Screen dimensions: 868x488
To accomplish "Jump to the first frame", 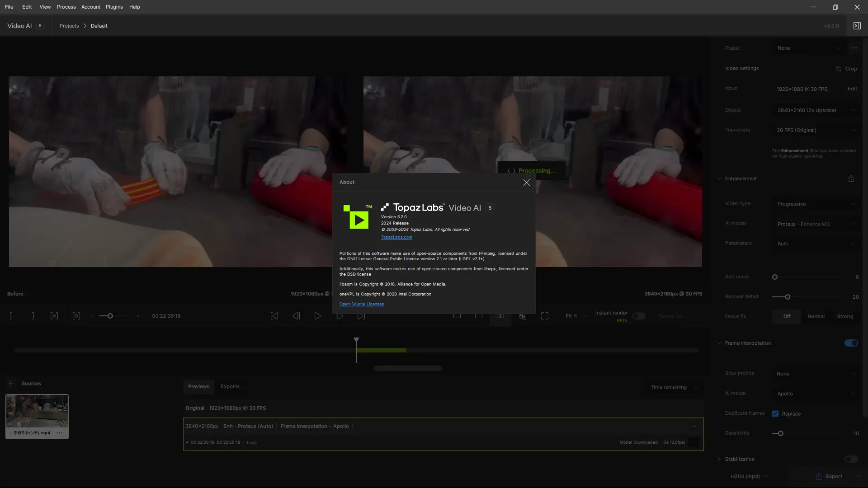I will 274,316.
